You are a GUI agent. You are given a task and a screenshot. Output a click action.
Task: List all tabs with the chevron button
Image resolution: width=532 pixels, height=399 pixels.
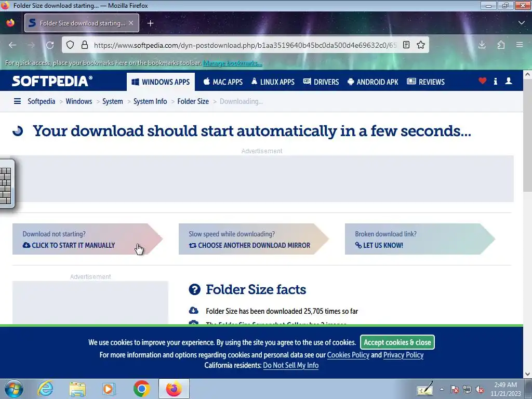click(x=522, y=23)
